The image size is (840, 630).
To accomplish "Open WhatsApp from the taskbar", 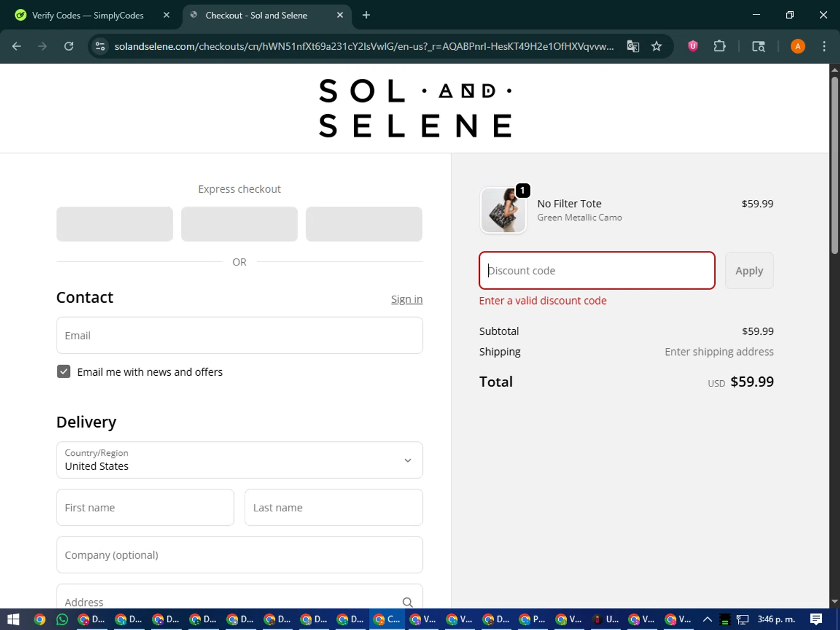I will click(x=62, y=619).
